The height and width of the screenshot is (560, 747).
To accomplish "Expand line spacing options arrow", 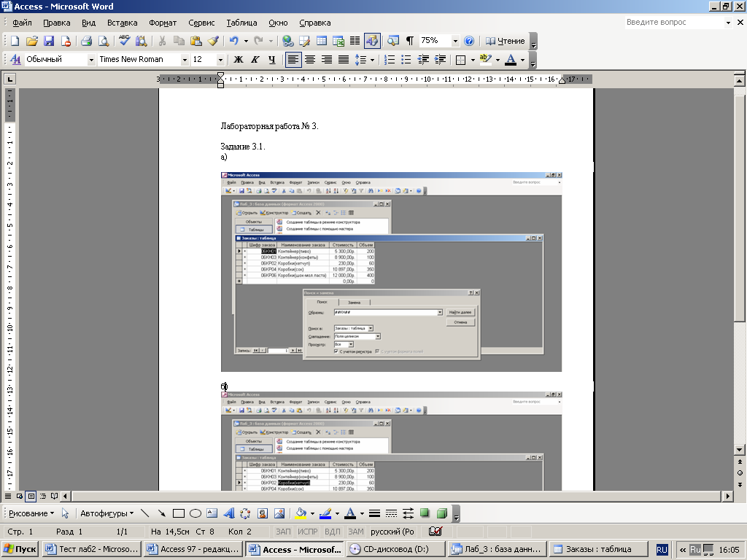I will tap(372, 60).
